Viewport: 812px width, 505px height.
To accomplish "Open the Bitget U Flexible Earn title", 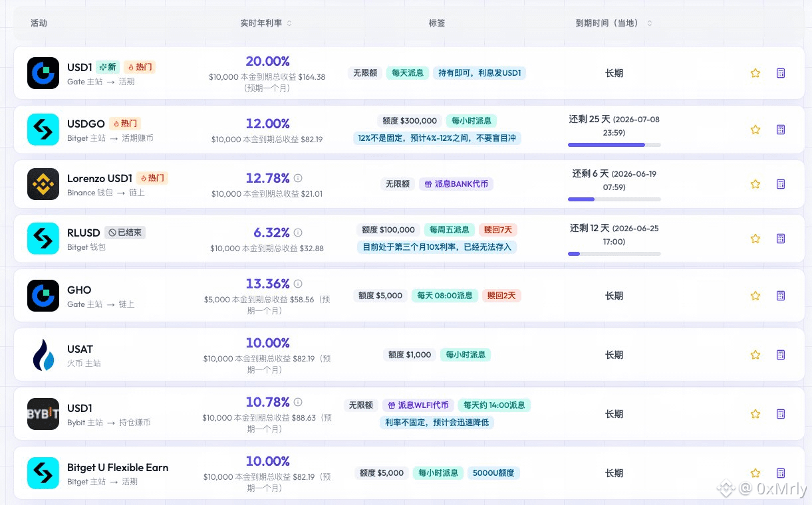I will point(118,468).
